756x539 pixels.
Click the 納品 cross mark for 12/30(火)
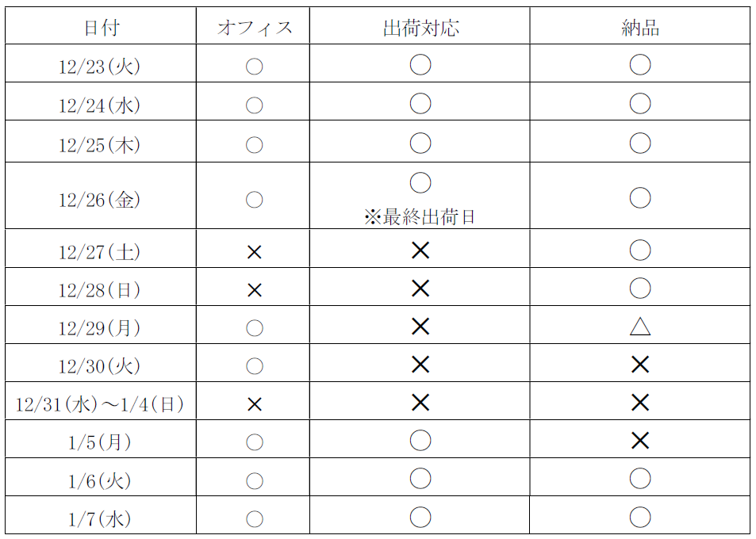click(639, 365)
